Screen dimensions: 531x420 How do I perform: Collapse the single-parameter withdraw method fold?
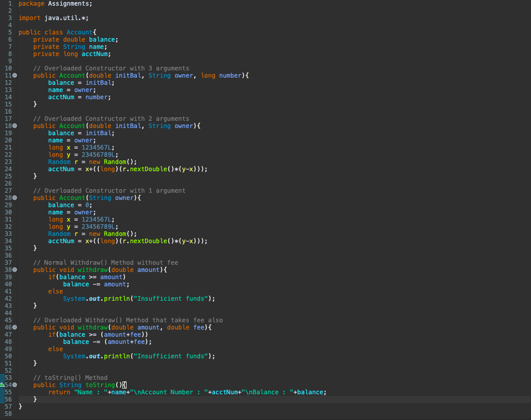(x=14, y=270)
